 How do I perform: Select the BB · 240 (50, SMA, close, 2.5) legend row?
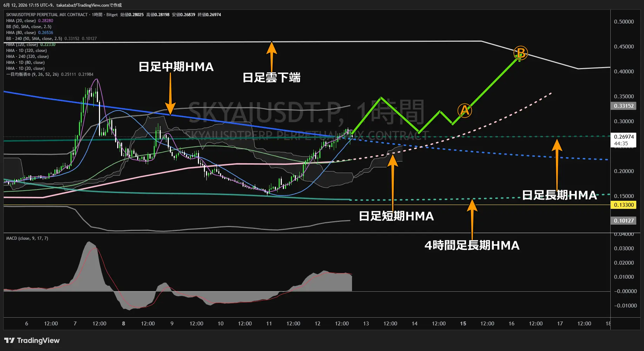pyautogui.click(x=51, y=39)
